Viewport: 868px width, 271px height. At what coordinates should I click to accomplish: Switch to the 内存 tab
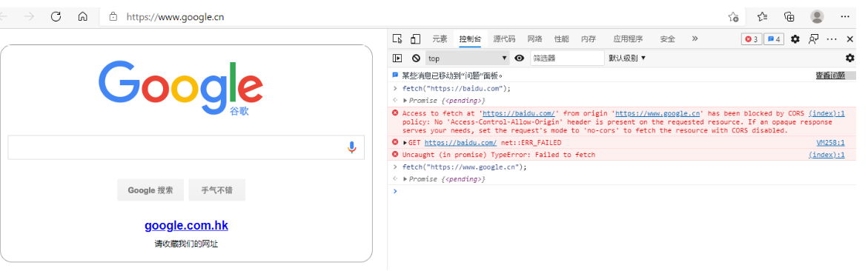click(x=589, y=39)
